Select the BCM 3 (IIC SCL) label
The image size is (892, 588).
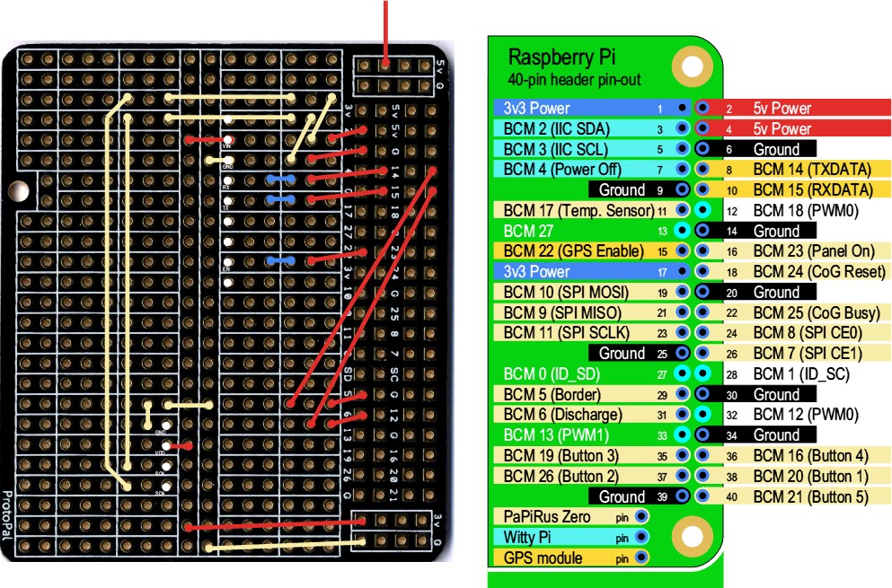pyautogui.click(x=556, y=150)
